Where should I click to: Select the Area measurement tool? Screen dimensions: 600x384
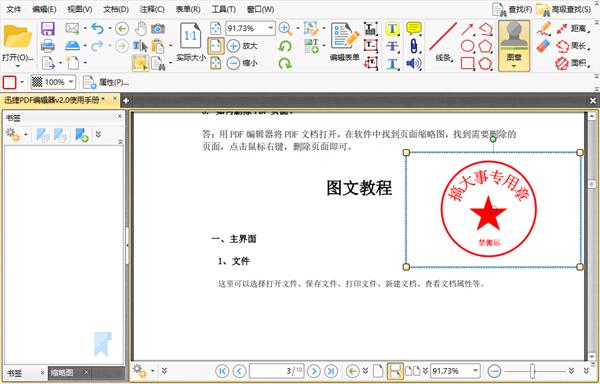[x=573, y=63]
